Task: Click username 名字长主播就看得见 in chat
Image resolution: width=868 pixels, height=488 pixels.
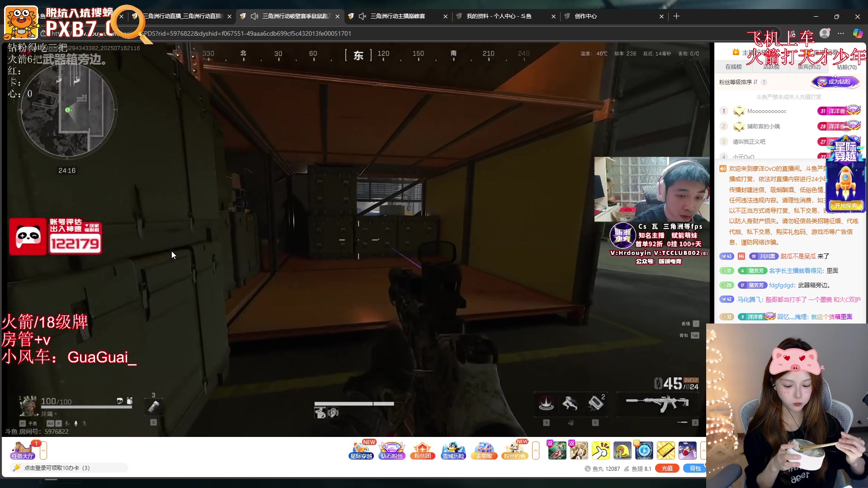Action: point(796,271)
